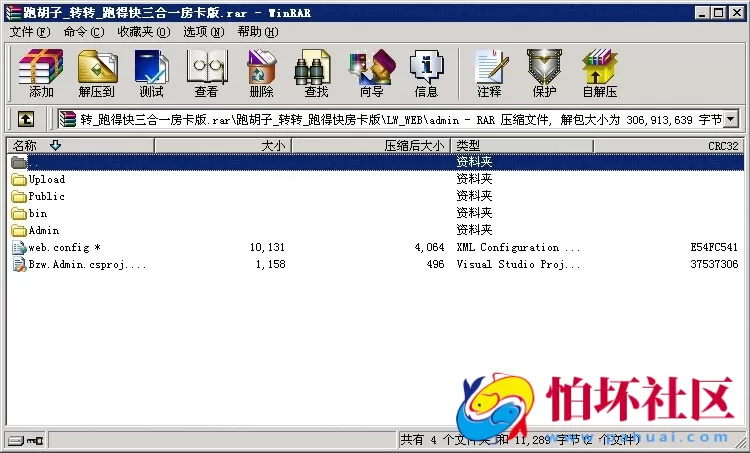Sort by Name (名称) column header
This screenshot has height=453, width=750.
click(80, 145)
